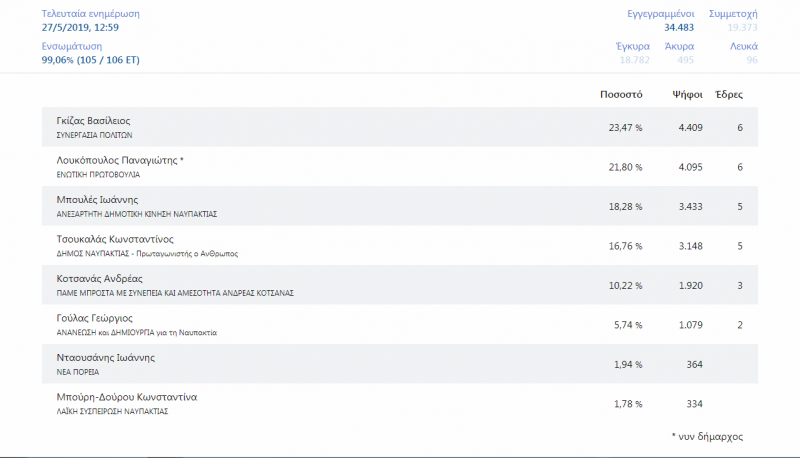Select candidate Κοτσανάς Ανδρέας
The width and height of the screenshot is (800, 458).
101,279
